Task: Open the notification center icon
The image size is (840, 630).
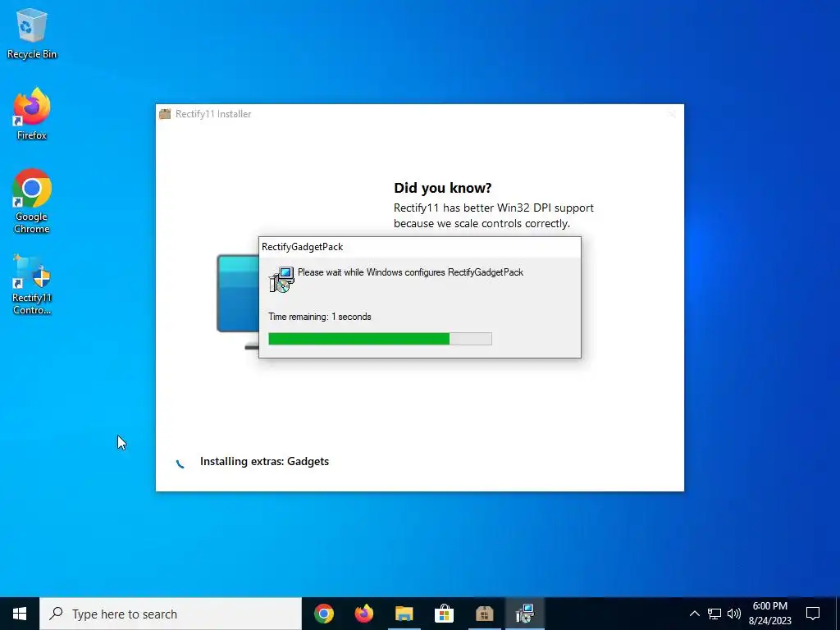Action: [813, 614]
